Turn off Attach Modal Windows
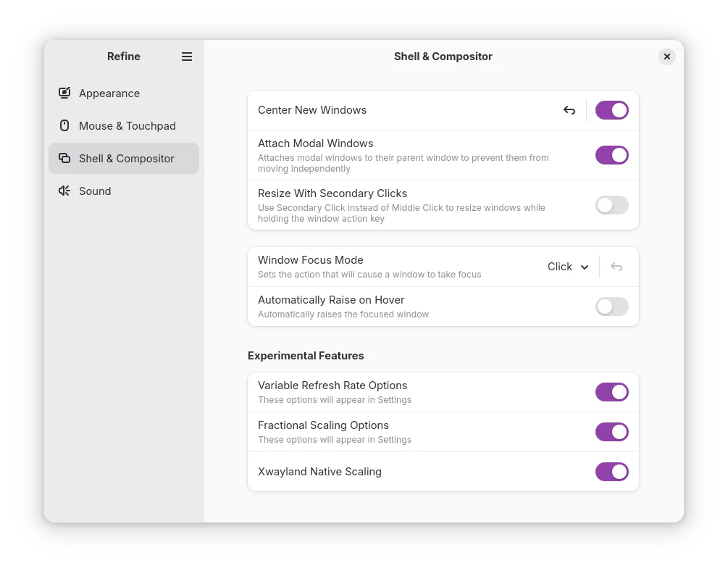This screenshot has width=728, height=571. pos(611,155)
